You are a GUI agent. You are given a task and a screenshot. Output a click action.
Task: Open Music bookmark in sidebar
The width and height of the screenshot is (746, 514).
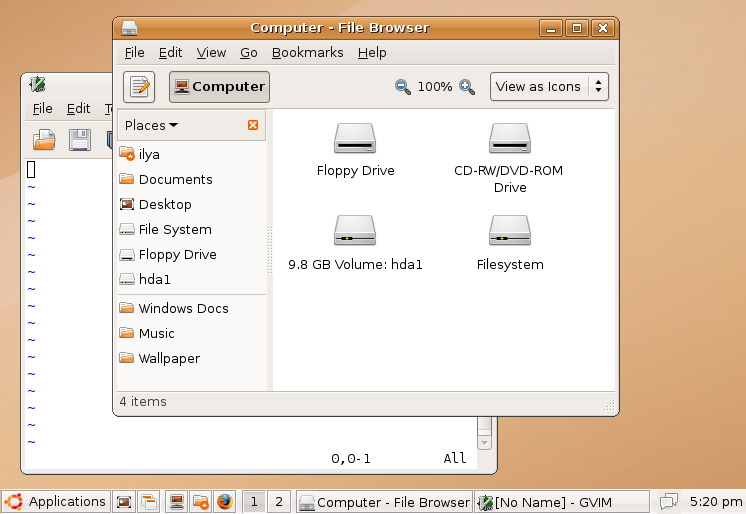coord(191,334)
